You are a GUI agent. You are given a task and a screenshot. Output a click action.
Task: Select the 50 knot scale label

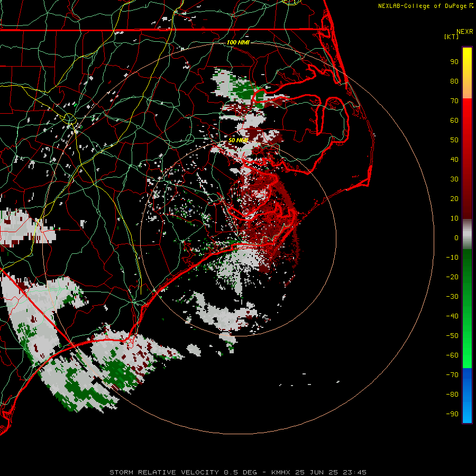coord(454,140)
